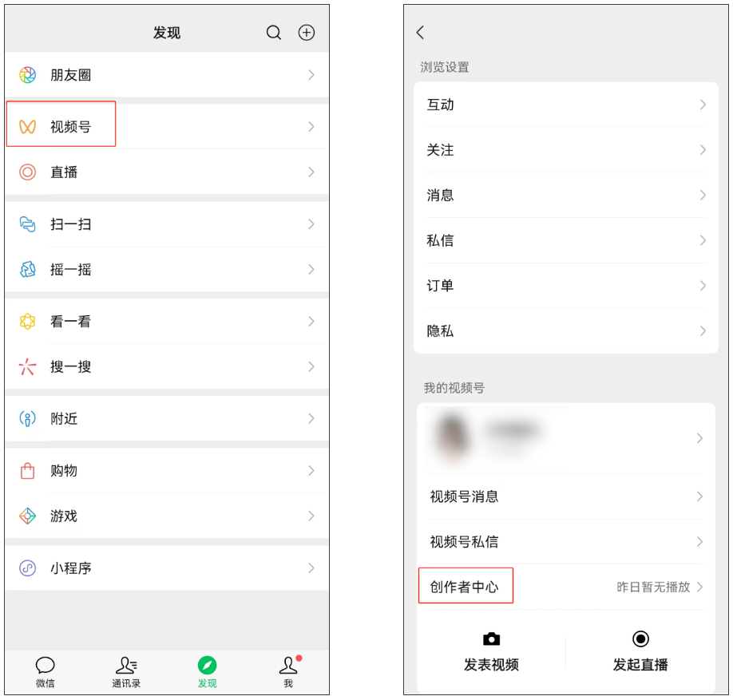Select the 附近 label
The width and height of the screenshot is (733, 700).
click(64, 419)
